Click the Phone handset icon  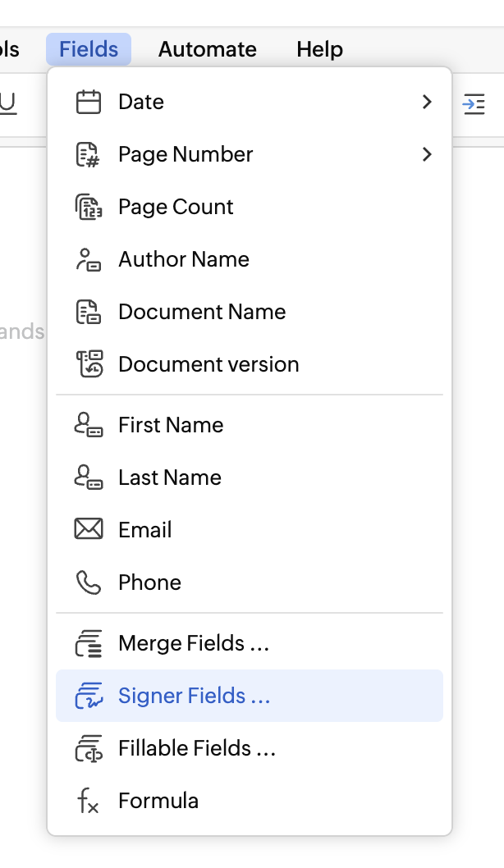(x=88, y=582)
